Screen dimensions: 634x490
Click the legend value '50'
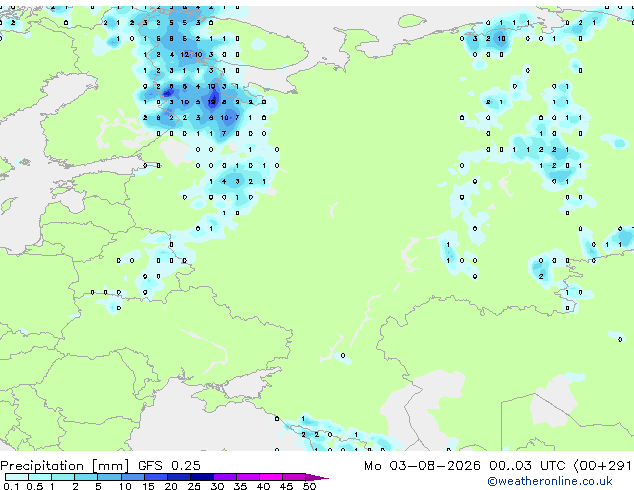point(309,486)
